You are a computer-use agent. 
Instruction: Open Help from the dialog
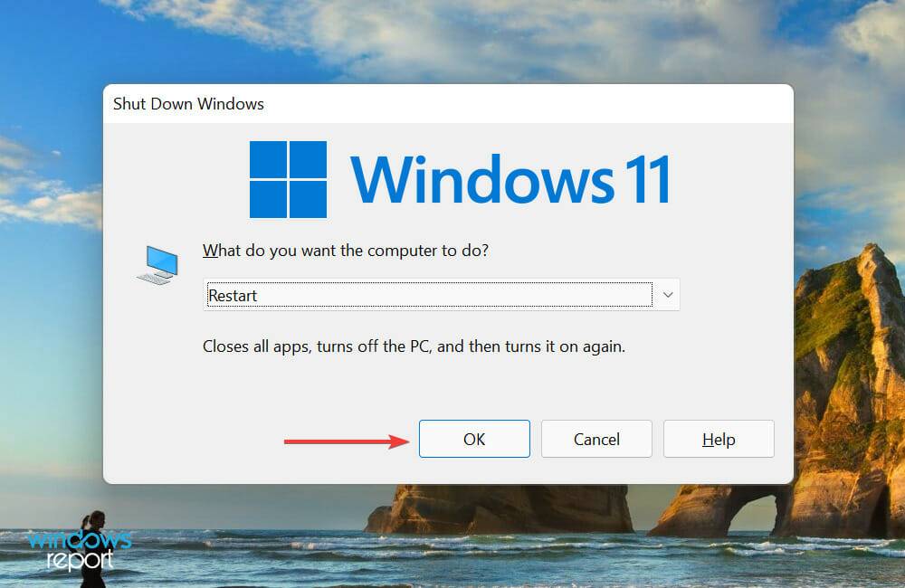click(x=718, y=439)
